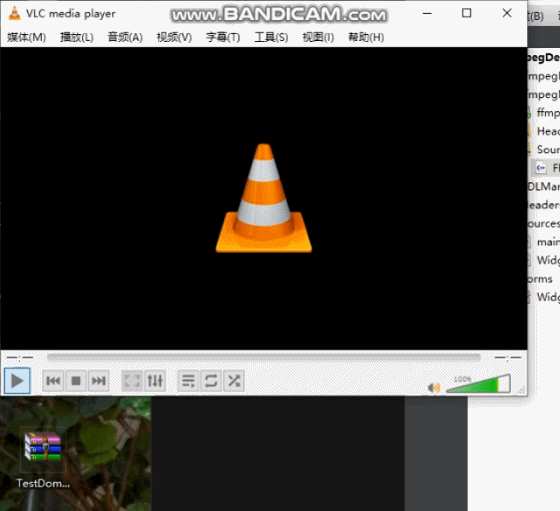Minimize the VLC media player window
Viewport: 560px width, 511px height.
coord(427,14)
